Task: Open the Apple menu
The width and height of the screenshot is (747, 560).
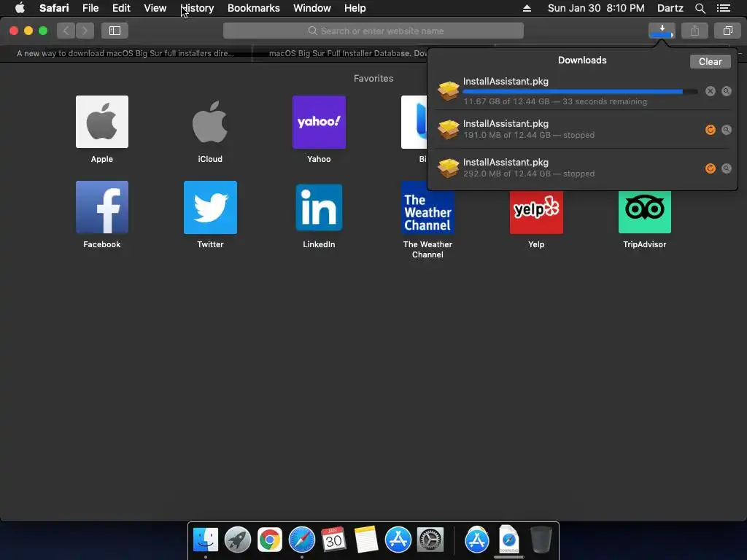Action: [x=20, y=8]
